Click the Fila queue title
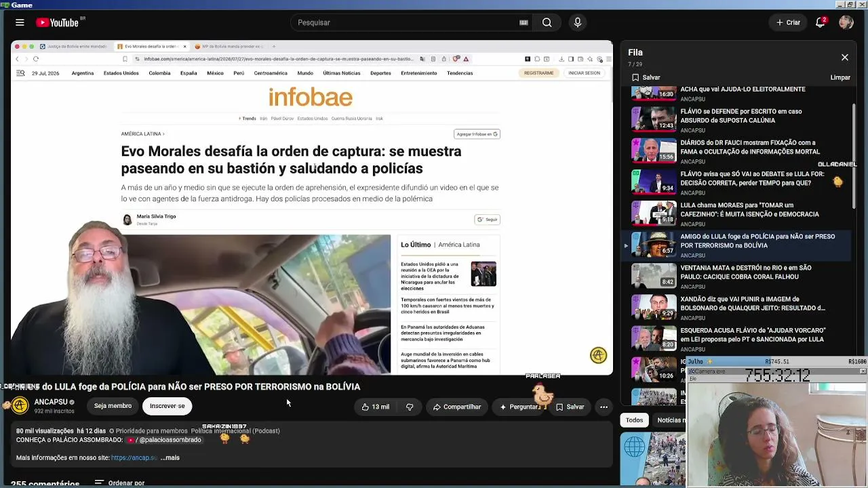This screenshot has width=868, height=488. pyautogui.click(x=635, y=52)
